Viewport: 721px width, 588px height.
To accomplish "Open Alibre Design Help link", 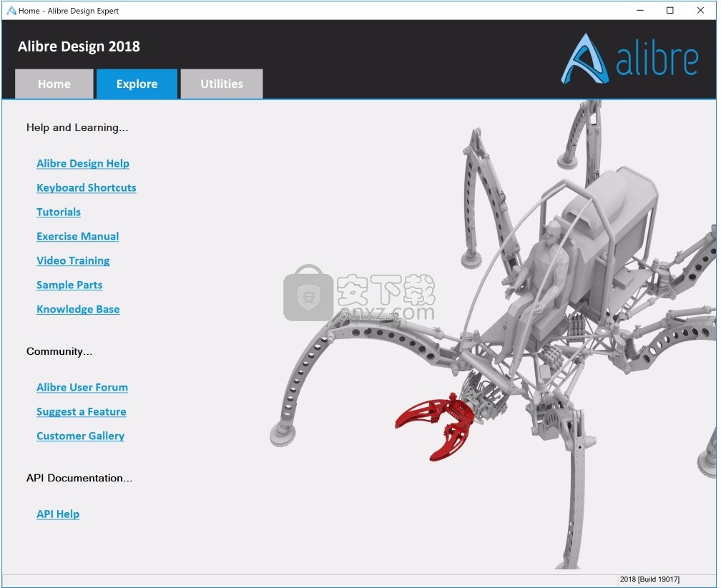I will pyautogui.click(x=83, y=164).
